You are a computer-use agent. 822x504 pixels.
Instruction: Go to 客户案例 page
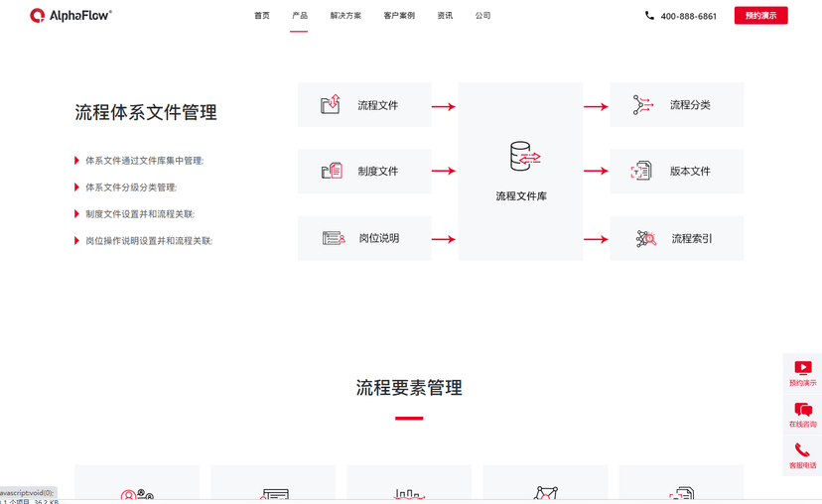399,16
